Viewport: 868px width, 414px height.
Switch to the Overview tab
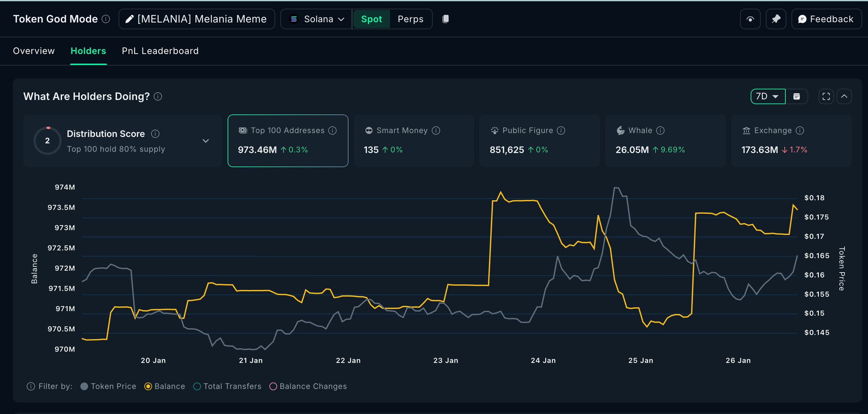click(34, 51)
